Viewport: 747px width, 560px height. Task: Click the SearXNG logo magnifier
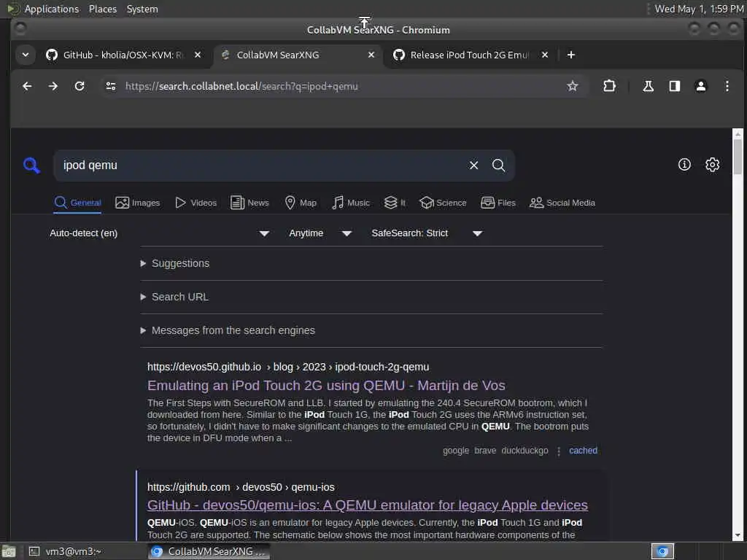pyautogui.click(x=31, y=166)
